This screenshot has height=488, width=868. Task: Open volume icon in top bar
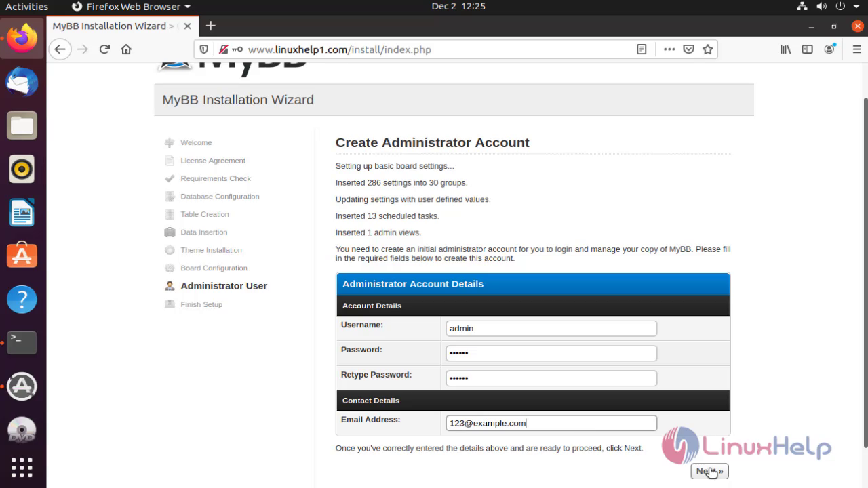click(x=821, y=7)
